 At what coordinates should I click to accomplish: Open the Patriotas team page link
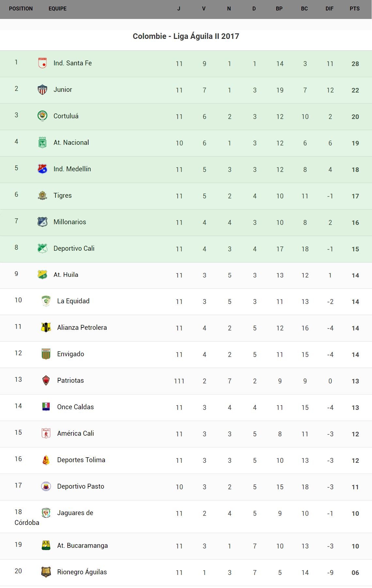(71, 380)
